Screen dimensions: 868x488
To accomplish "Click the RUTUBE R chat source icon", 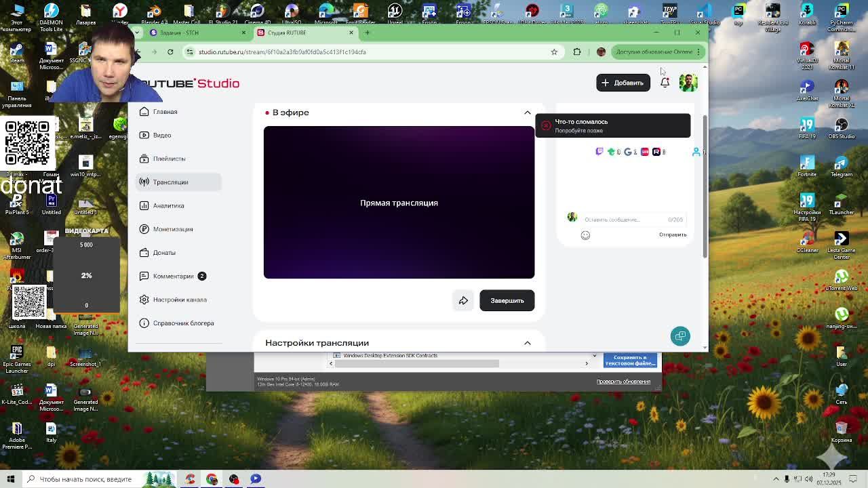I will (x=656, y=152).
